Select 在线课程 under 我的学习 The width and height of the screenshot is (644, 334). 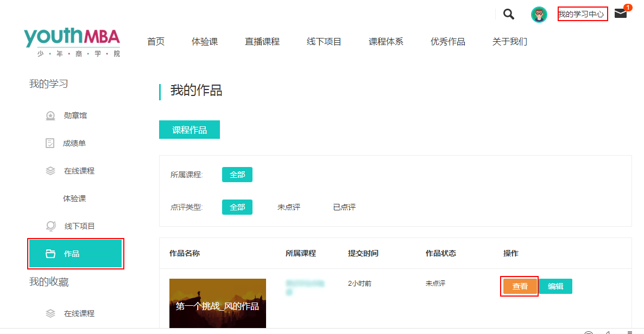79,171
